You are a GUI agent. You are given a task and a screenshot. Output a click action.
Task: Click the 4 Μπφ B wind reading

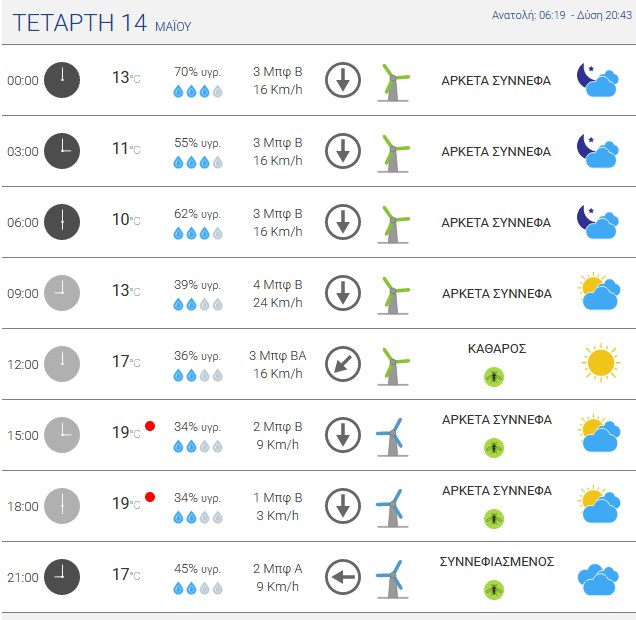click(x=278, y=285)
